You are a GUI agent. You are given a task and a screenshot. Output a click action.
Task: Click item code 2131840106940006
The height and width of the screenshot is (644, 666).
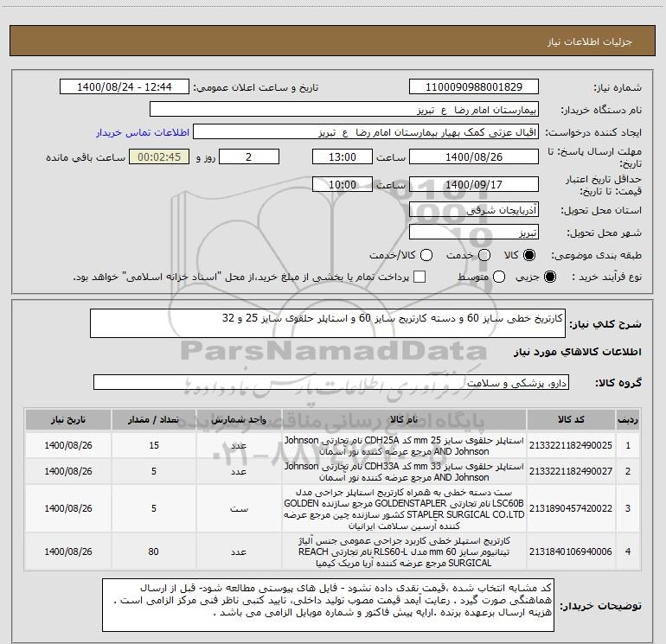(571, 552)
